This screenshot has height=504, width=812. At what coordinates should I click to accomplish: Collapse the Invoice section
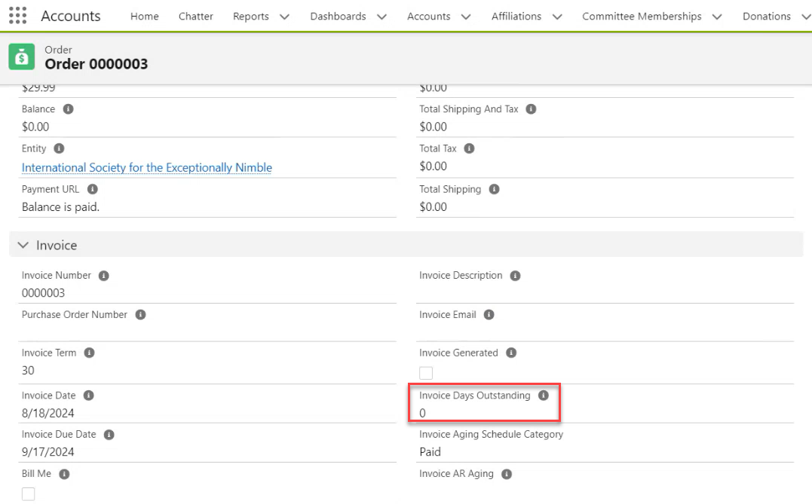pos(23,246)
